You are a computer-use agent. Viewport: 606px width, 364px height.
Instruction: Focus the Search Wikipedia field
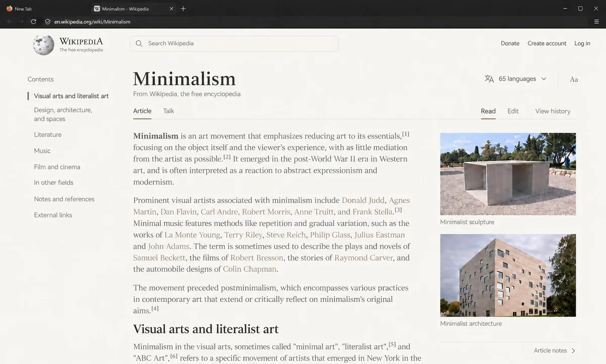(x=234, y=43)
